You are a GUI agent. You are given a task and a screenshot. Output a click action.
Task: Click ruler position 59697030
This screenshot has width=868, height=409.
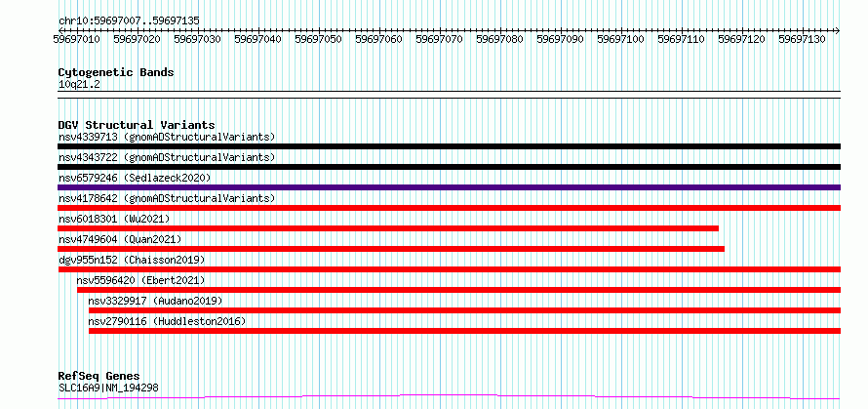point(197,39)
